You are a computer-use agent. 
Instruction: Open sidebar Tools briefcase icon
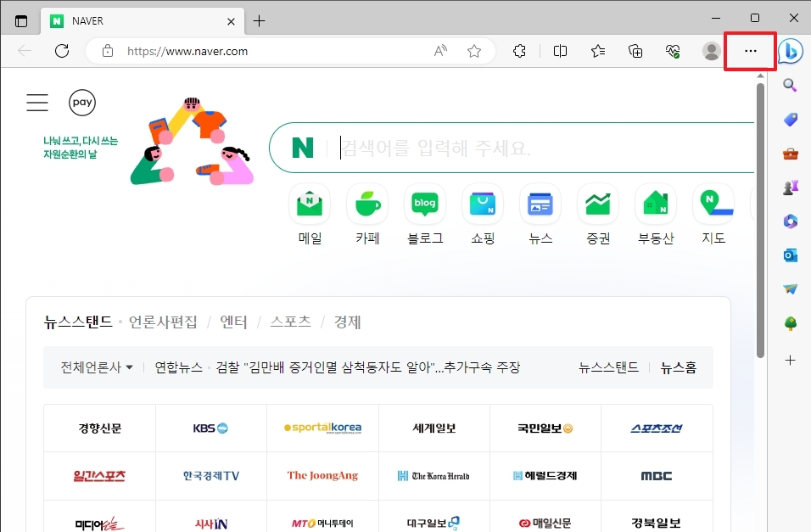[x=791, y=154]
